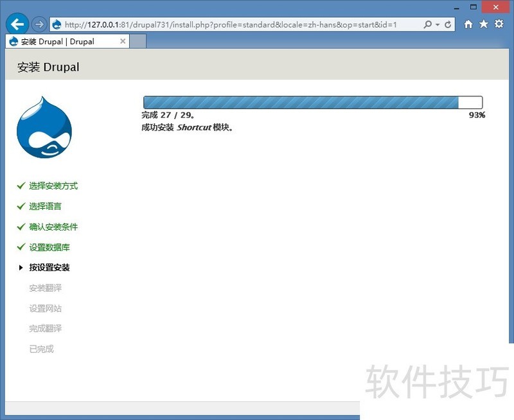Open browser Tools via the gear icon
This screenshot has height=420, width=514.
499,24
